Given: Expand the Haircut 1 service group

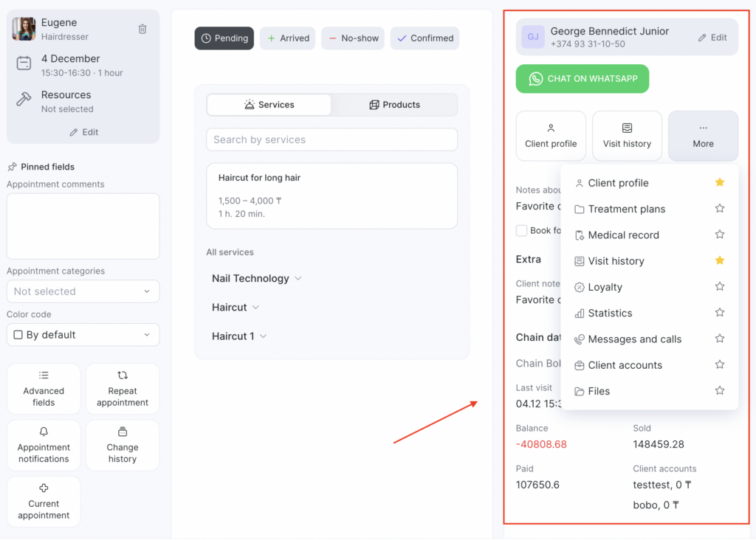Looking at the screenshot, I should click(x=239, y=336).
